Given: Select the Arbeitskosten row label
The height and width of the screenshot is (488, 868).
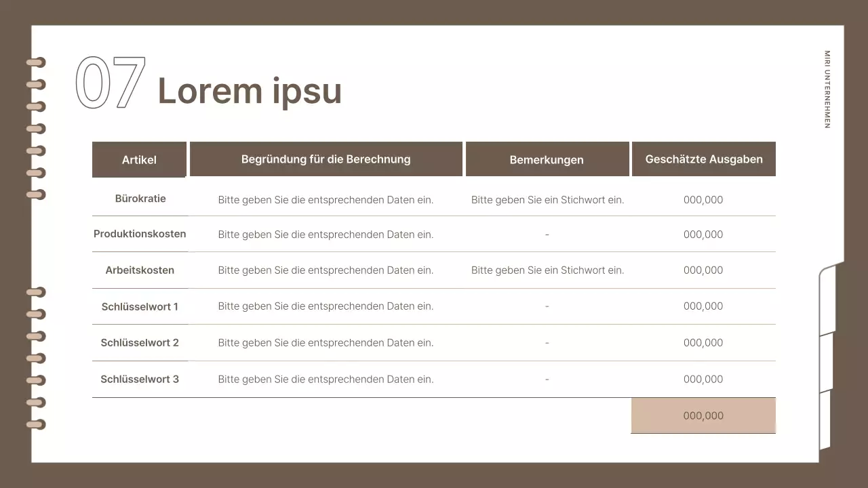Looking at the screenshot, I should tap(140, 270).
